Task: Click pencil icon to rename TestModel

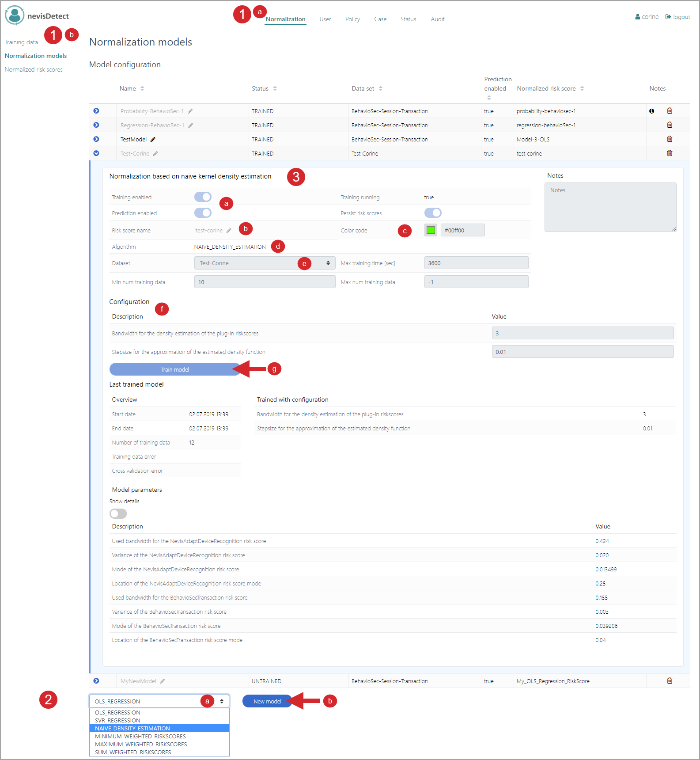Action: click(153, 140)
